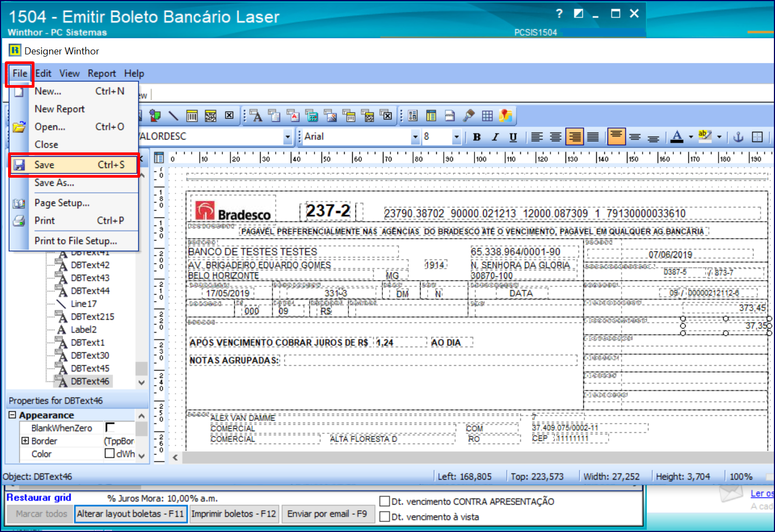This screenshot has width=775, height=532.
Task: Select the PageBreak component tool
Action: click(450, 115)
